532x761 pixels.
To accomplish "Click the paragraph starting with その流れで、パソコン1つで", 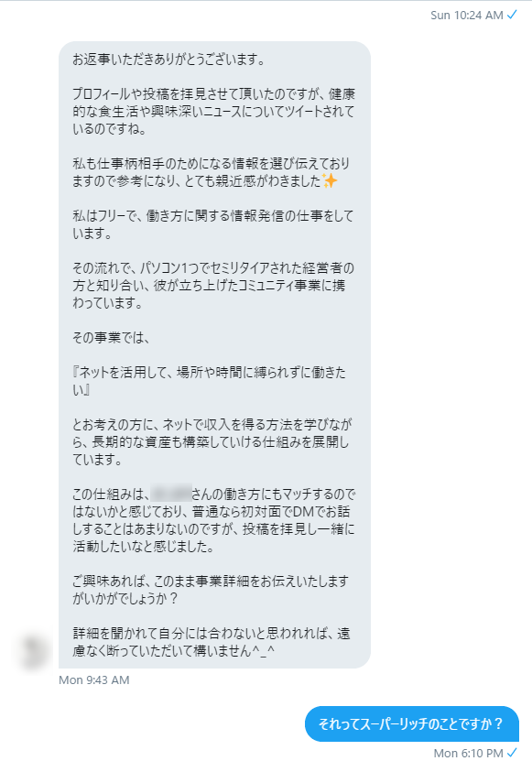I will tap(213, 286).
